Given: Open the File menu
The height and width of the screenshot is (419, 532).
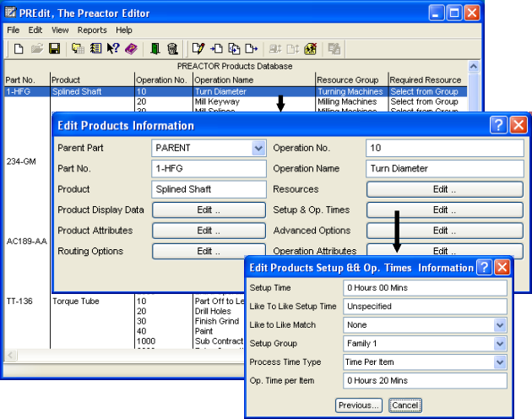Looking at the screenshot, I should 14,30.
